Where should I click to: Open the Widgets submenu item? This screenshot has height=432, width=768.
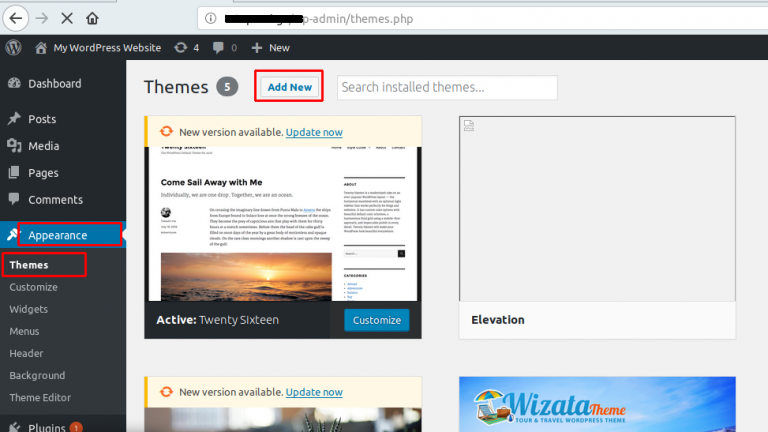point(28,309)
